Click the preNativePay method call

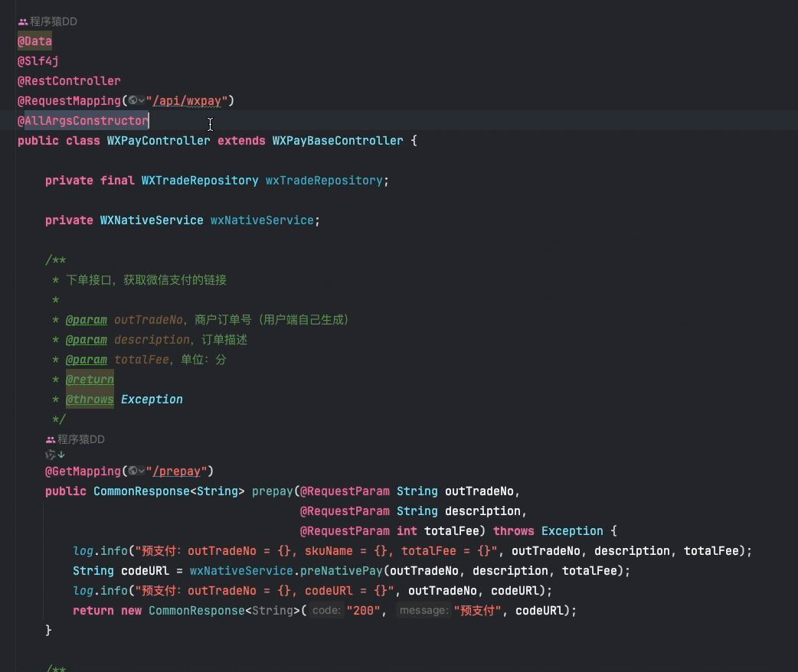click(341, 571)
